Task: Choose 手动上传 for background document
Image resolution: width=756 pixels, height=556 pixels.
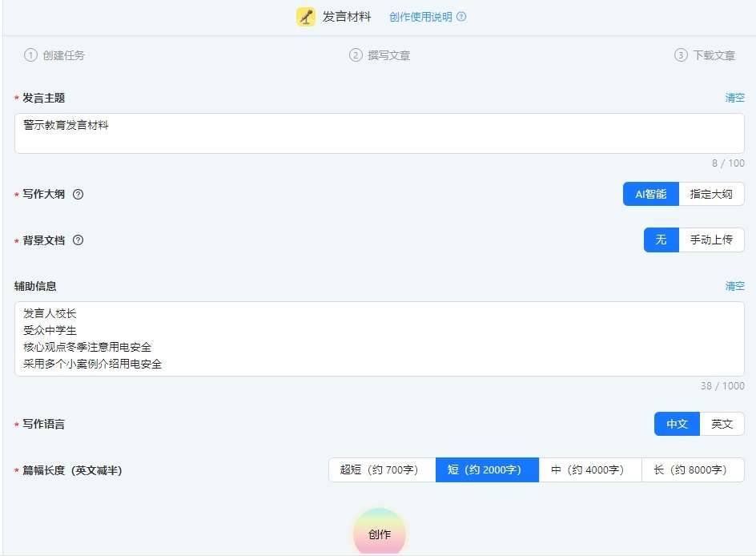Action: tap(711, 240)
